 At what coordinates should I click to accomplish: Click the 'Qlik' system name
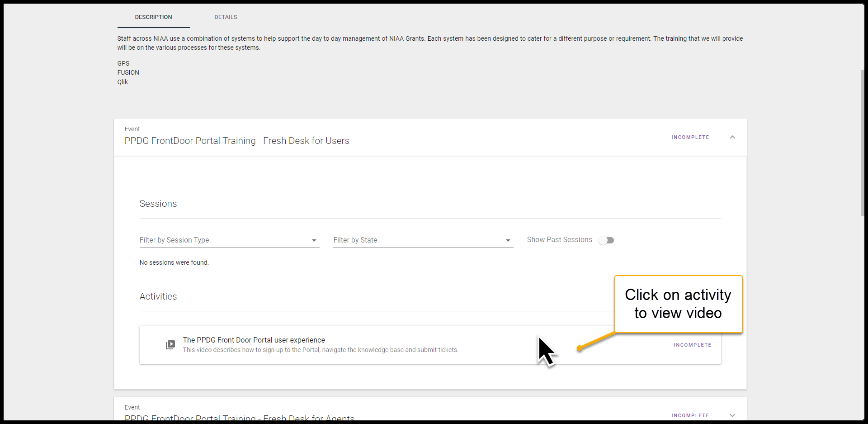click(123, 82)
